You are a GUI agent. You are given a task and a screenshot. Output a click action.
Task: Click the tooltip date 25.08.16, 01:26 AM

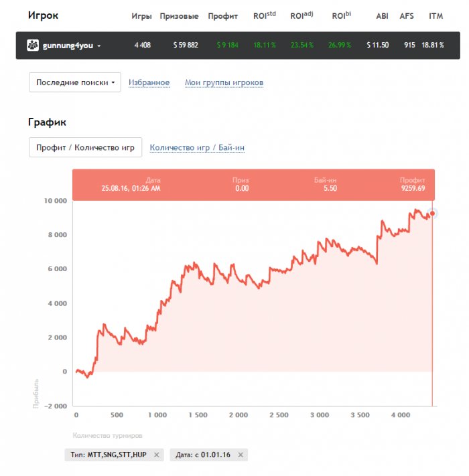click(131, 188)
